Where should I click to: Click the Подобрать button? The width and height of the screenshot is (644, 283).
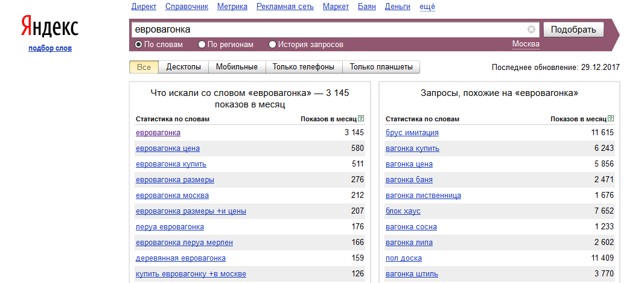tap(573, 30)
